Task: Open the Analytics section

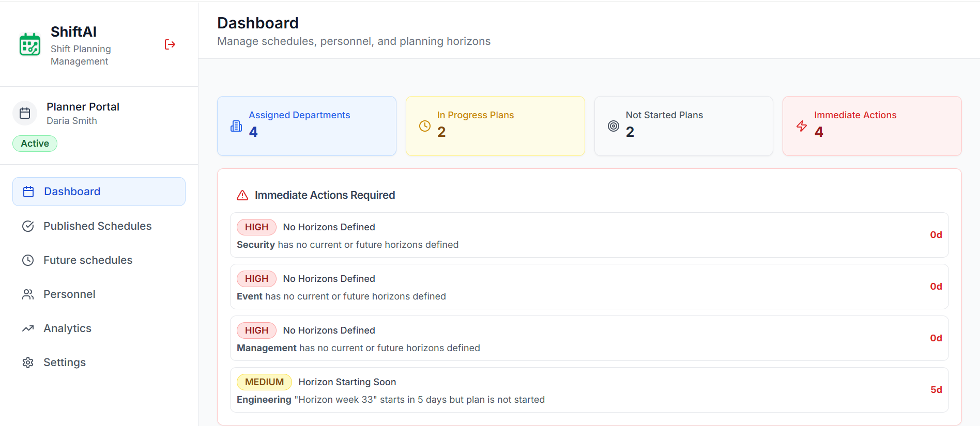Action: (x=67, y=328)
